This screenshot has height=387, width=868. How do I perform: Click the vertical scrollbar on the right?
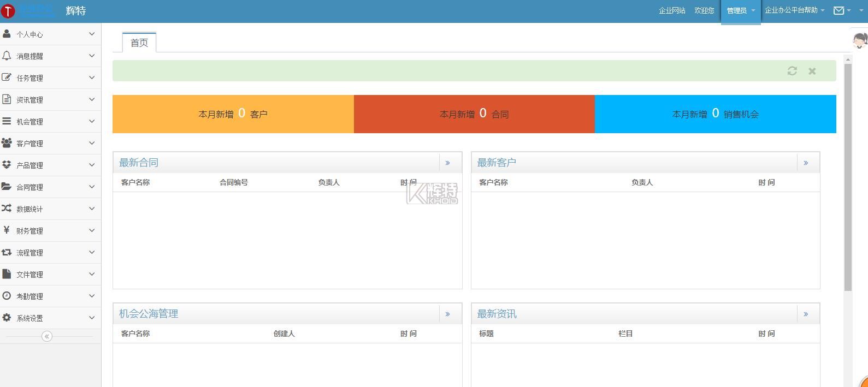848,175
